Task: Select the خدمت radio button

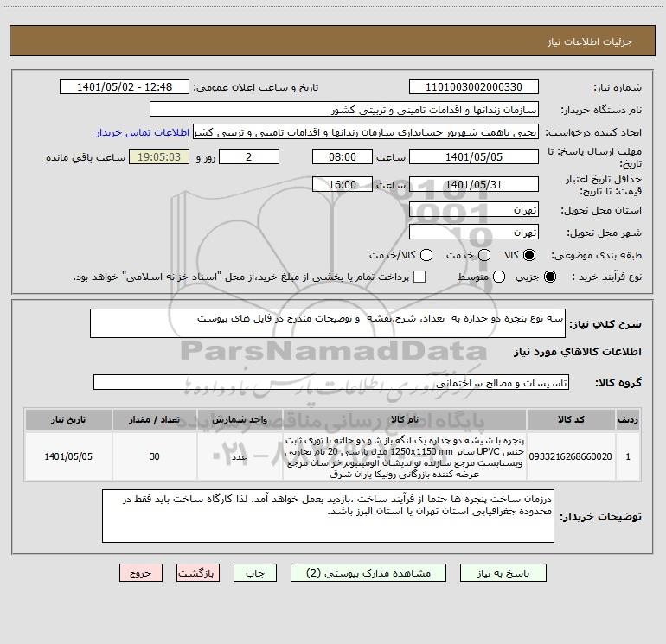Action: coord(484,255)
